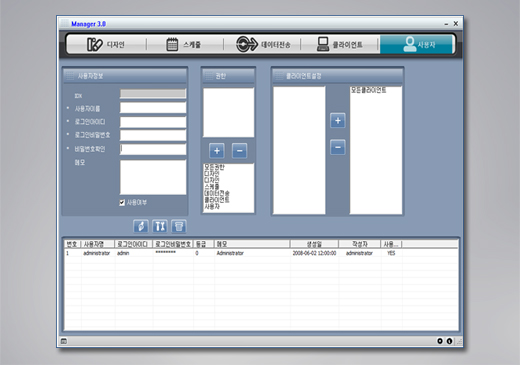Click the 사용자이름 user name field
The height and width of the screenshot is (365, 520).
(153, 108)
